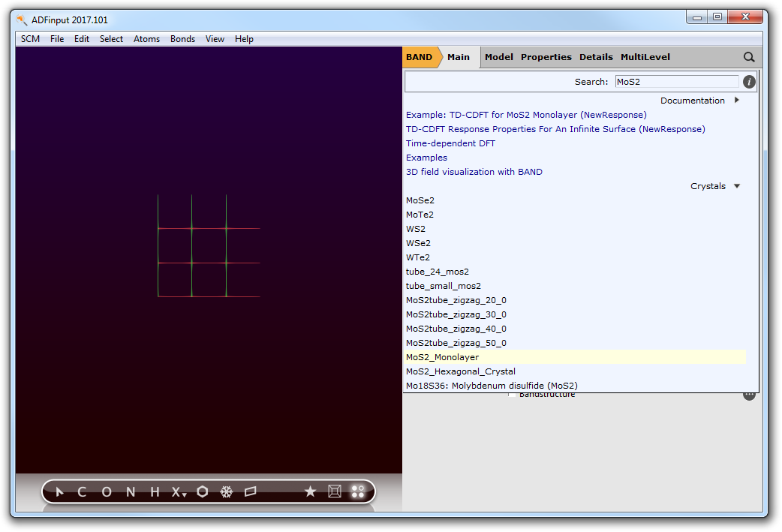The width and height of the screenshot is (782, 532).
Task: Open the Select menu
Action: [111, 39]
